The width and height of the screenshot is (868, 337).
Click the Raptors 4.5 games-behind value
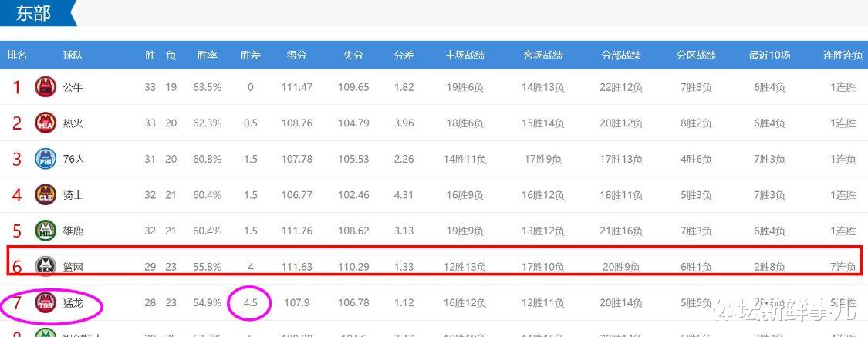click(x=250, y=303)
